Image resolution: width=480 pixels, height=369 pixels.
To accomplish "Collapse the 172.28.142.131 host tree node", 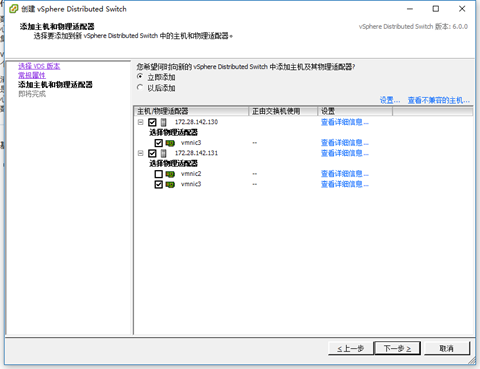I will (x=141, y=153).
